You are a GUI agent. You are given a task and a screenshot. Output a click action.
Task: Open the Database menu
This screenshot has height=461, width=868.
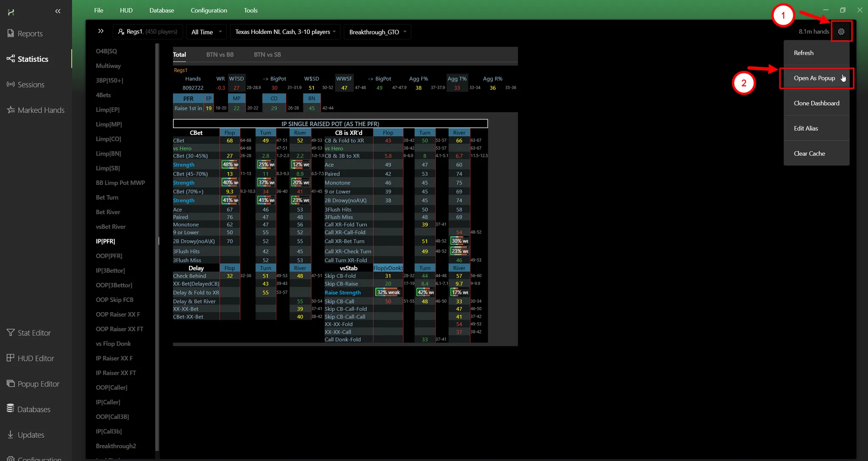[x=161, y=10]
